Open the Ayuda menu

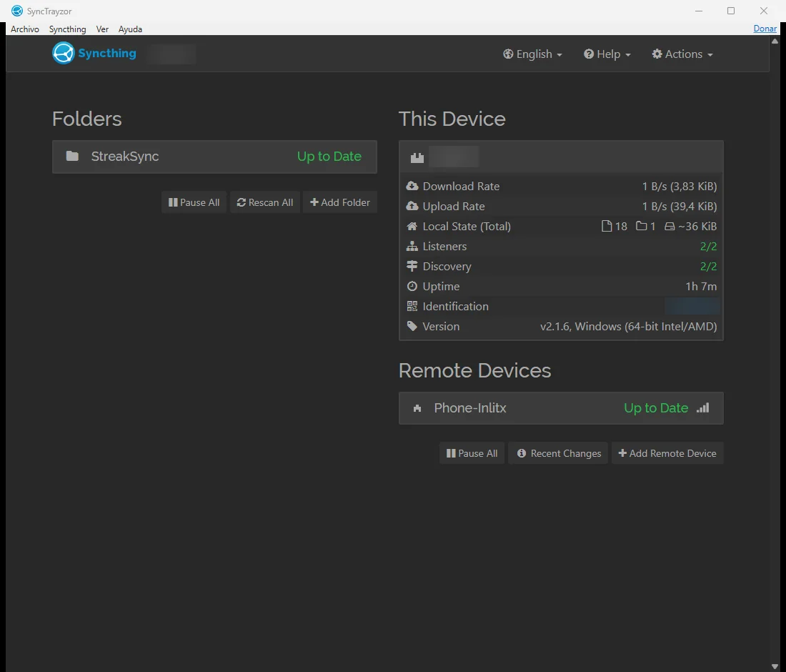tap(130, 29)
